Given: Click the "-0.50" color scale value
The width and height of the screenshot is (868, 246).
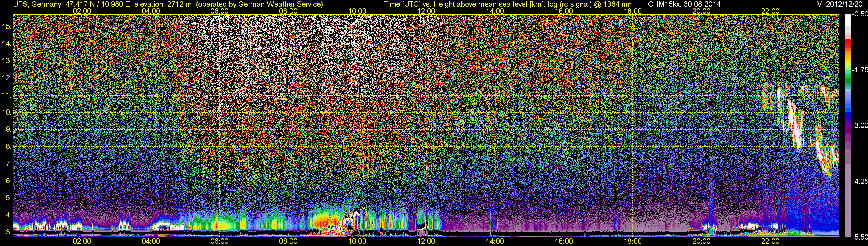Looking at the screenshot, I should coord(860,14).
